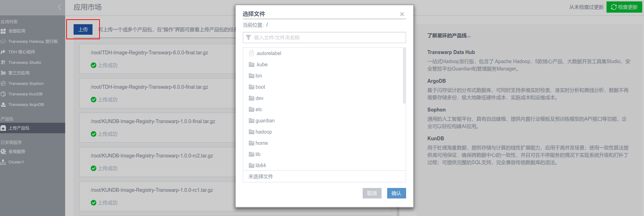Click the Transwarp Data Hub heading
The width and height of the screenshot is (644, 216).
[451, 52]
